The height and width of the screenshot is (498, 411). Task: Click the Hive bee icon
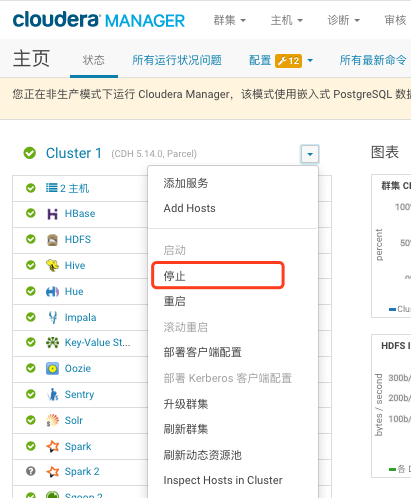52,265
